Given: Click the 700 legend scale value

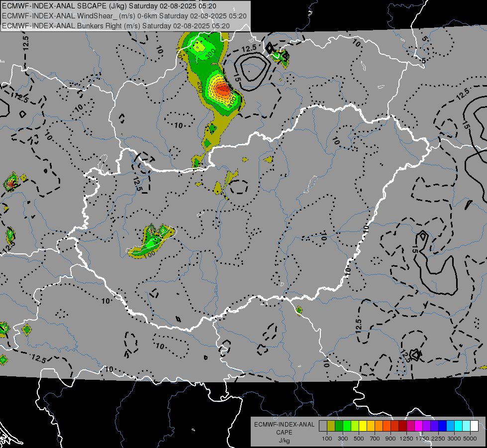Looking at the screenshot, I should (x=375, y=439).
